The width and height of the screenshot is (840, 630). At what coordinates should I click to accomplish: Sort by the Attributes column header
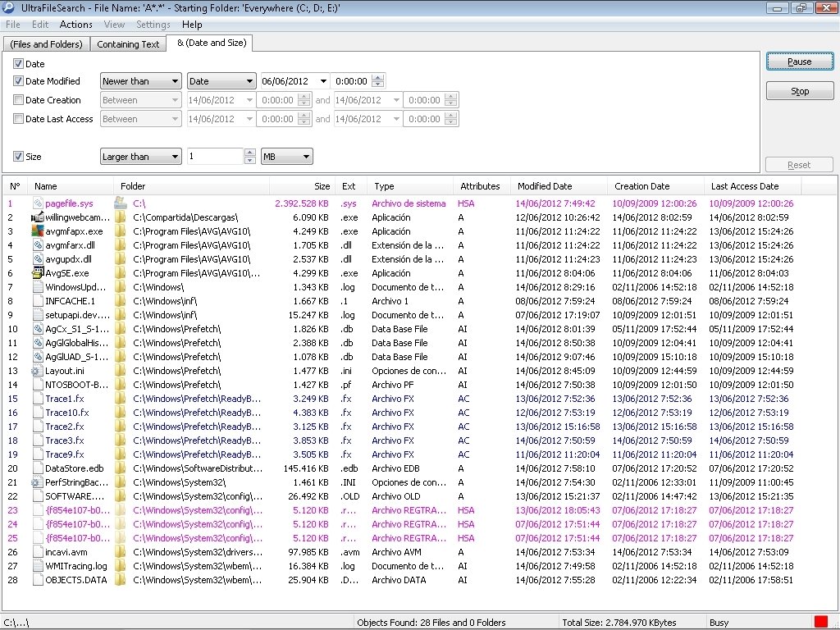pyautogui.click(x=482, y=186)
